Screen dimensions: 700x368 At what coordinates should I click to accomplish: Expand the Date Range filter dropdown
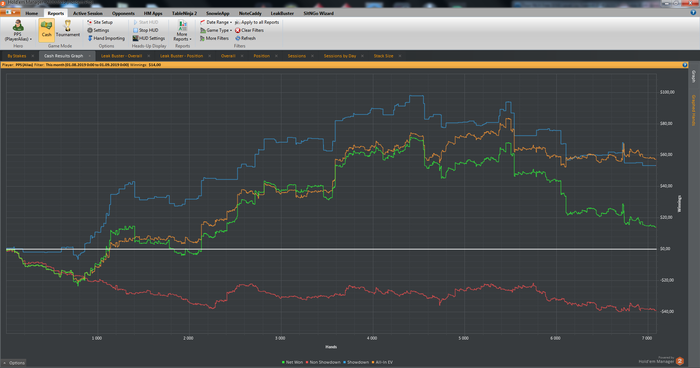[216, 22]
